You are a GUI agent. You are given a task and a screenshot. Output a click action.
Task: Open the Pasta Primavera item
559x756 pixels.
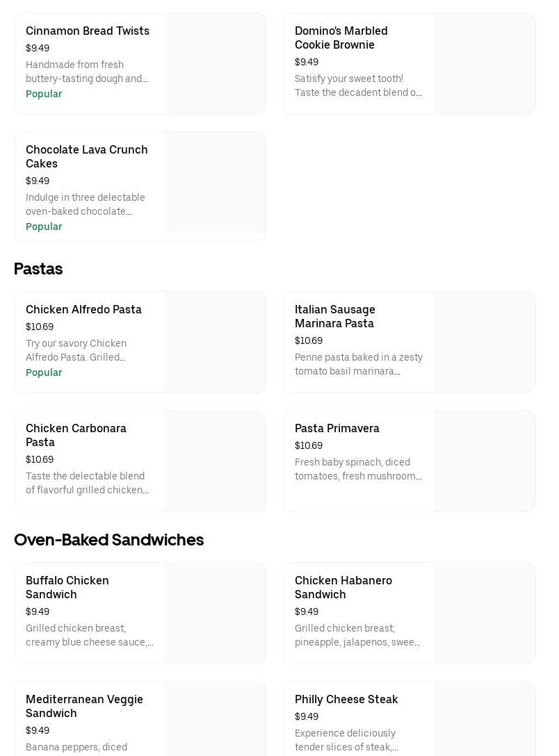(337, 428)
